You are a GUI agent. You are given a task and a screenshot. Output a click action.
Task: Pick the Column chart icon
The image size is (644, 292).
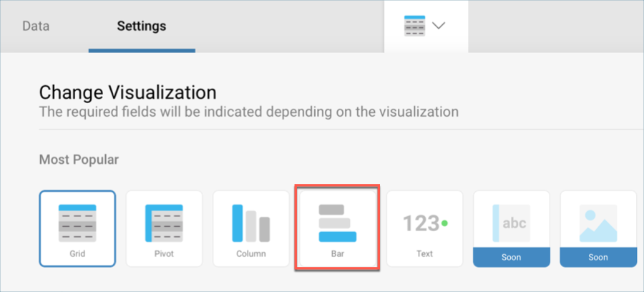[x=250, y=223]
